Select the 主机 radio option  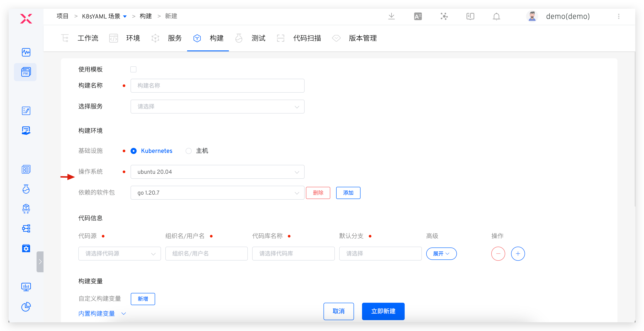point(189,151)
